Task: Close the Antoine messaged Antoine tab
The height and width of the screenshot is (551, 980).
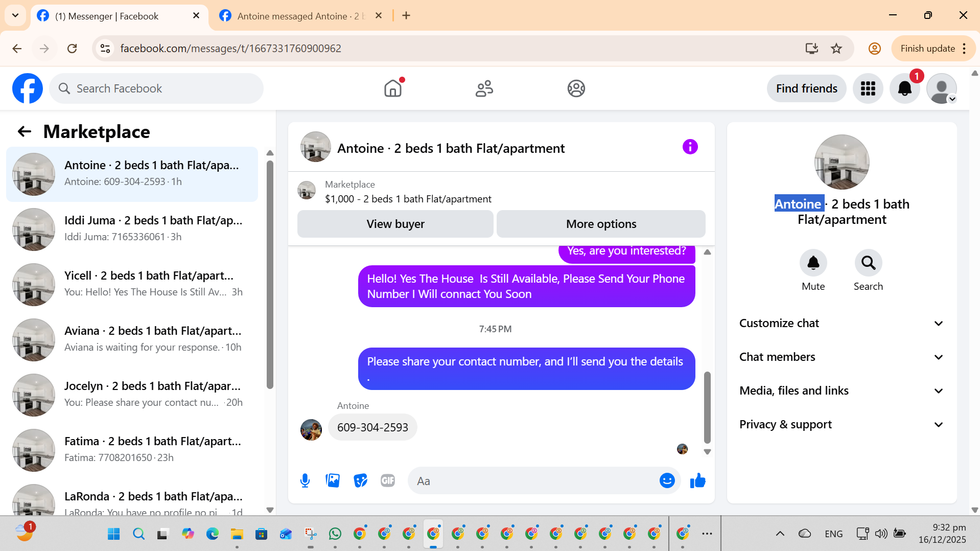Action: pyautogui.click(x=379, y=16)
